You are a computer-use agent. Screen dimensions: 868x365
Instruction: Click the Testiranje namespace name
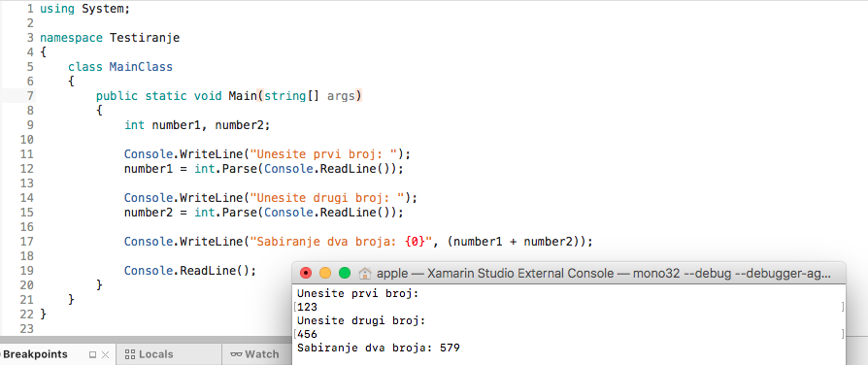pyautogui.click(x=145, y=38)
